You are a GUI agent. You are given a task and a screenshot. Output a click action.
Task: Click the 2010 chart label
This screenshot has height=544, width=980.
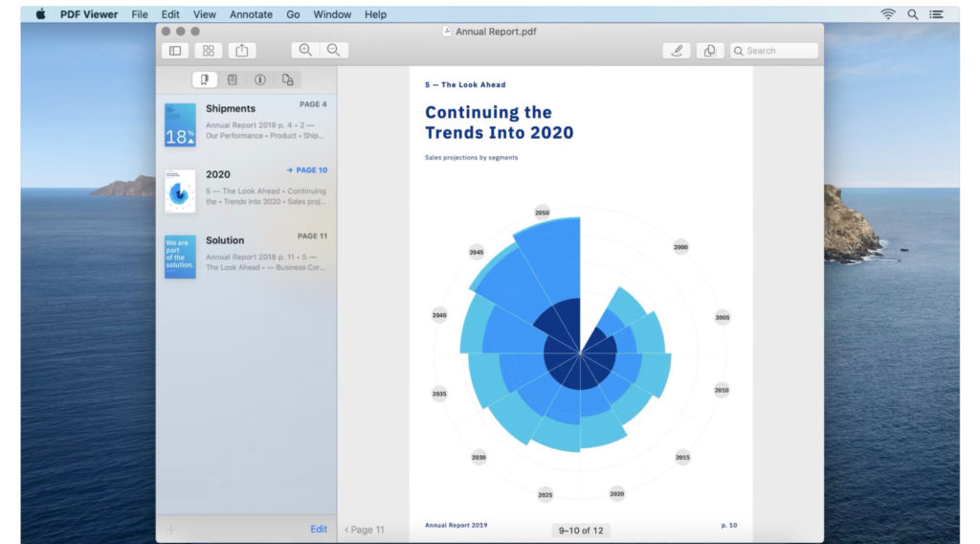722,390
